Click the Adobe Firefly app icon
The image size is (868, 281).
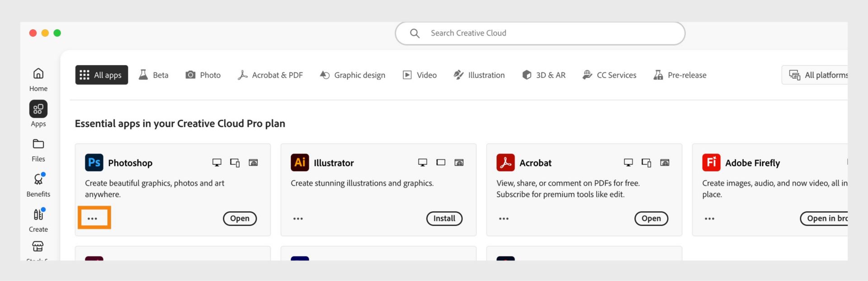point(711,162)
